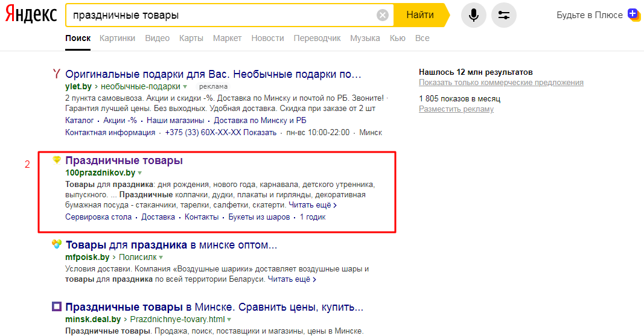Click the ylet.by domain link
The image size is (644, 336).
coord(78,87)
